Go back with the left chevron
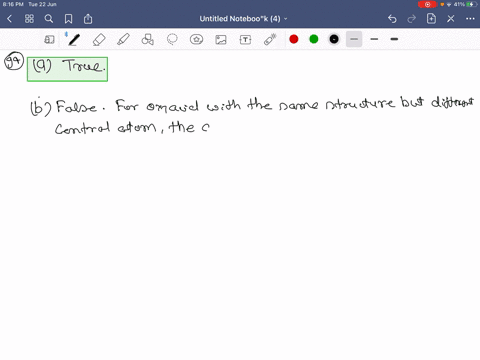Image resolution: width=480 pixels, height=360 pixels. coord(9,19)
